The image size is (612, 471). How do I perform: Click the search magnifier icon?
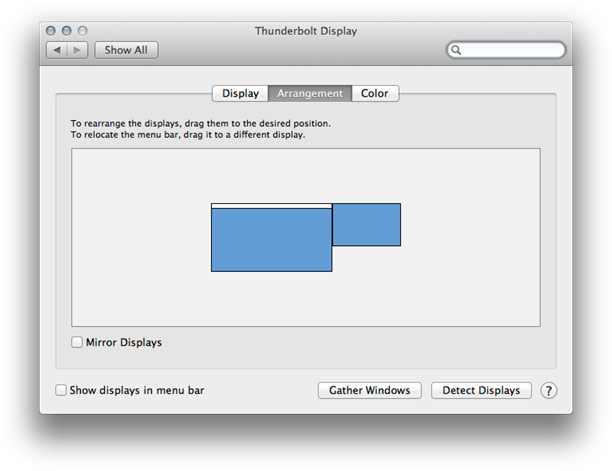tap(455, 50)
